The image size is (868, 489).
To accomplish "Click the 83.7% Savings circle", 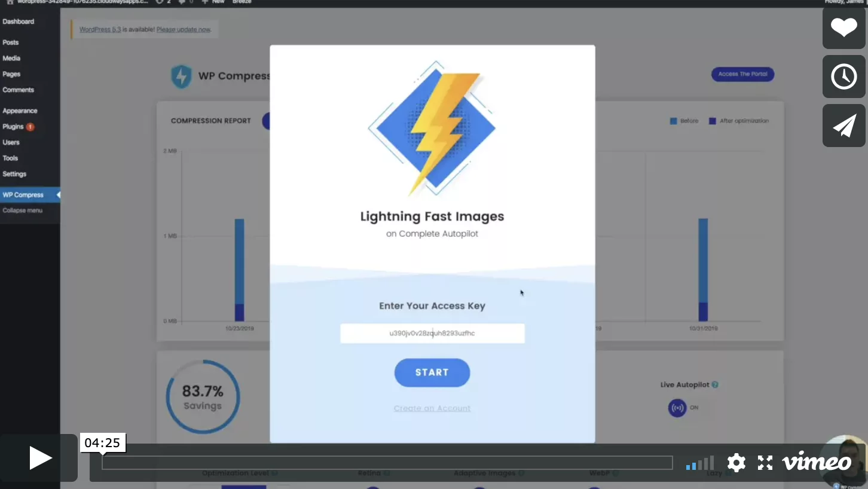I will point(203,397).
